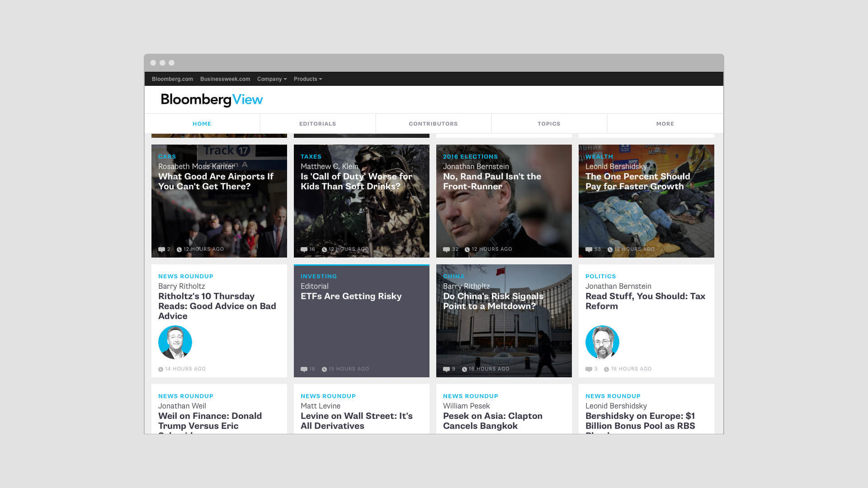Open the Topics tab
The height and width of the screenshot is (488, 868).
tap(549, 123)
